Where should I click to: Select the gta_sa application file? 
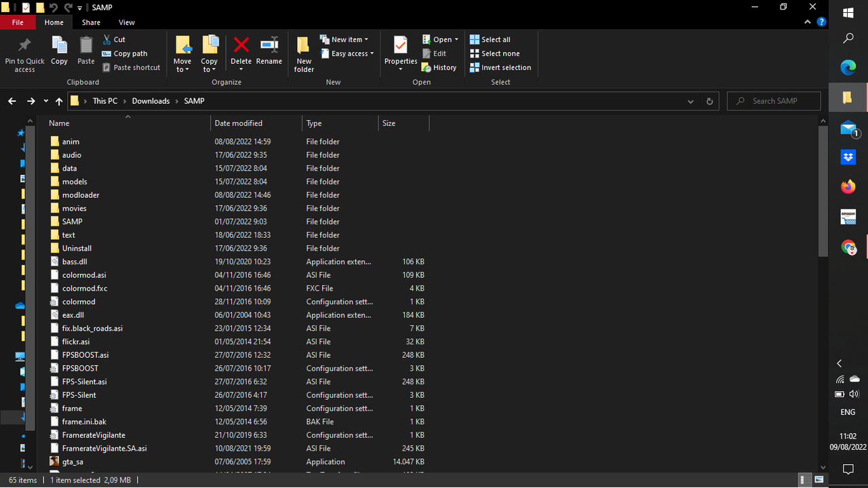click(73, 462)
